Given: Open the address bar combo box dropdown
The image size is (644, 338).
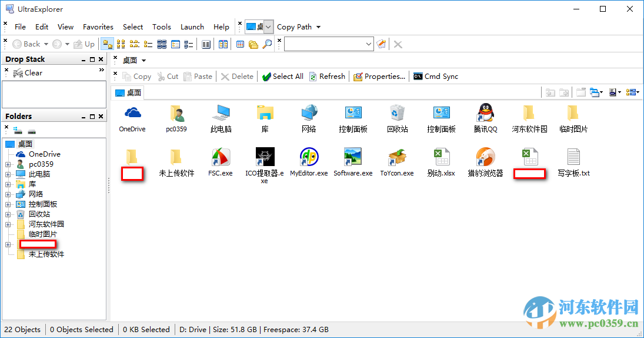Looking at the screenshot, I should [368, 44].
